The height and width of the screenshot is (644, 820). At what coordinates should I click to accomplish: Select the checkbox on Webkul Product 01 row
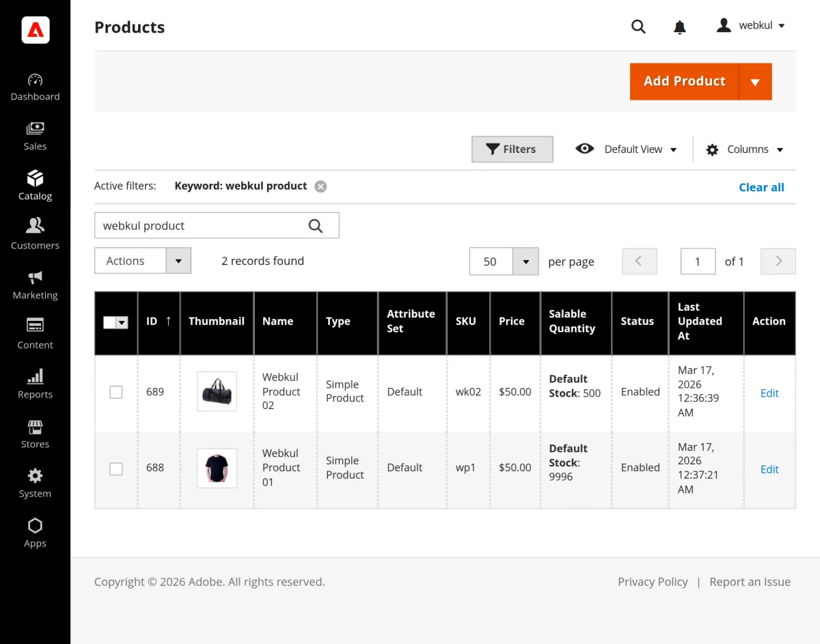click(x=115, y=468)
